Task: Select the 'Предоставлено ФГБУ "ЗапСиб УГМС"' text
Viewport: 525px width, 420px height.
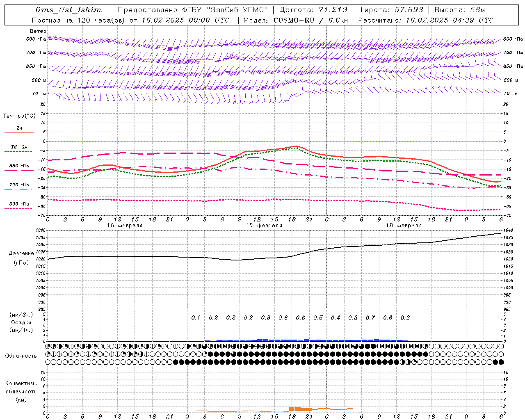Action: (x=192, y=9)
